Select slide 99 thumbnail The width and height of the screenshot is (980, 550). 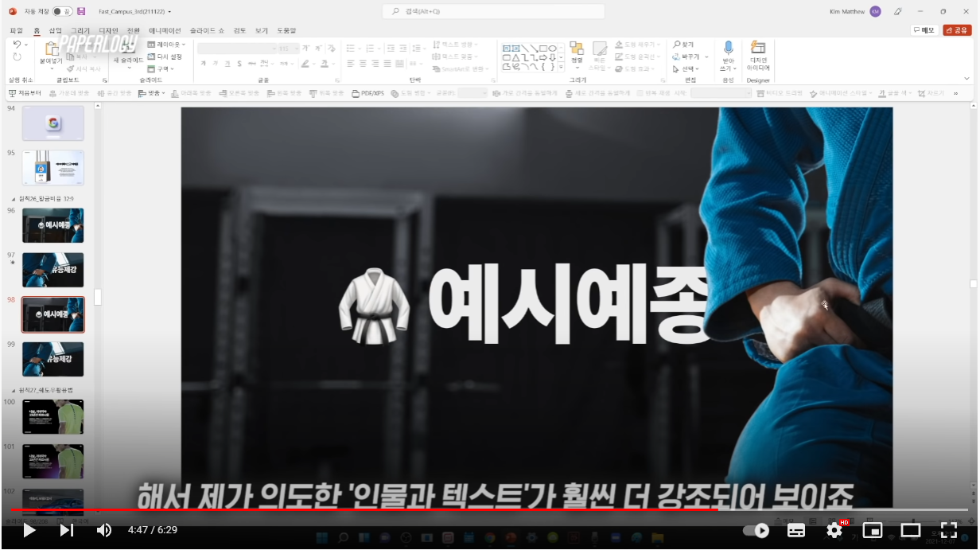(52, 359)
